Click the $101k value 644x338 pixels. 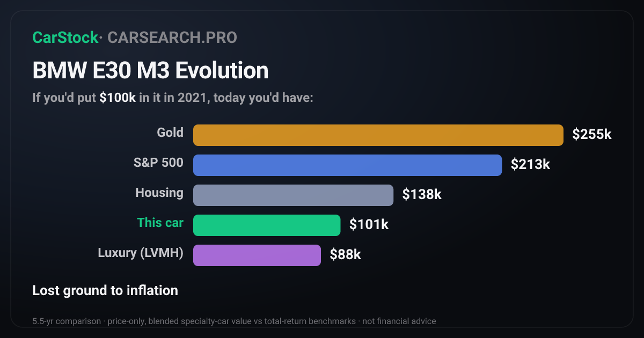[369, 225]
